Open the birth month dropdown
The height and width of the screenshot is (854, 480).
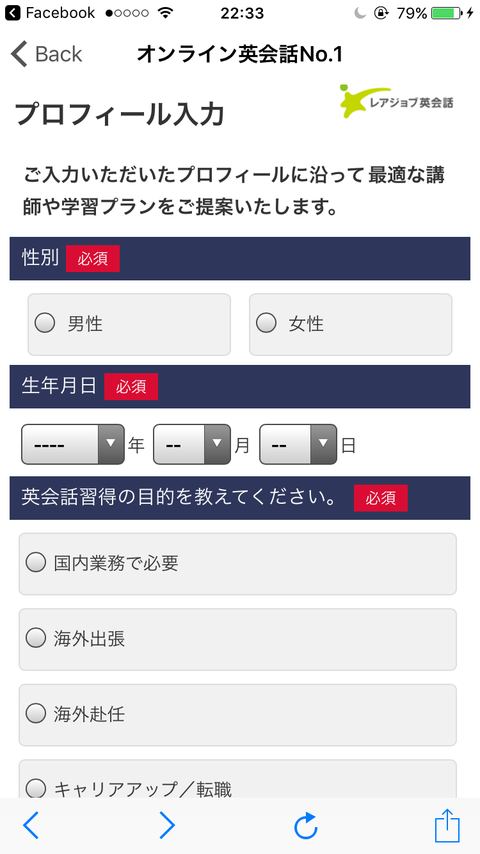coord(192,444)
